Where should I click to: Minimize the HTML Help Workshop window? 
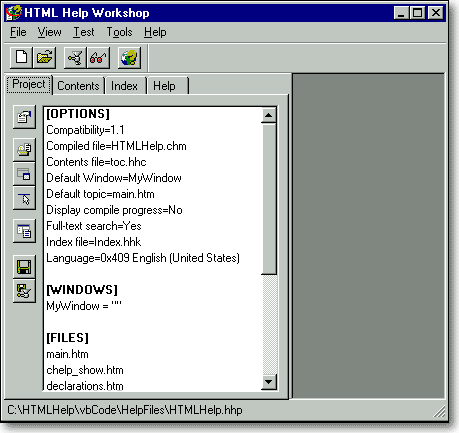tap(401, 13)
